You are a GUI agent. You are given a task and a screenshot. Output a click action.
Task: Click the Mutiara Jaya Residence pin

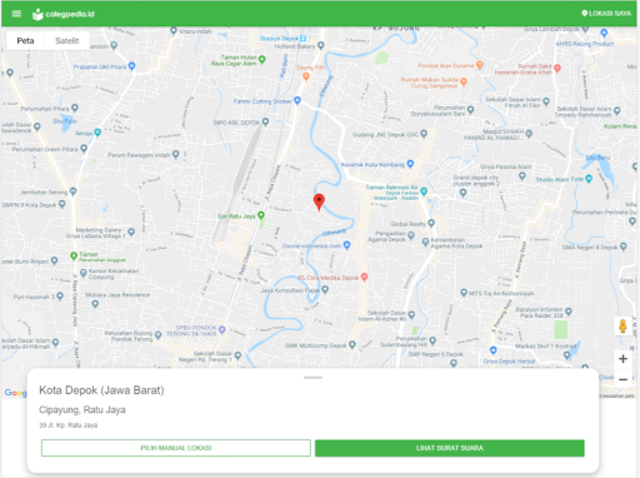click(95, 304)
